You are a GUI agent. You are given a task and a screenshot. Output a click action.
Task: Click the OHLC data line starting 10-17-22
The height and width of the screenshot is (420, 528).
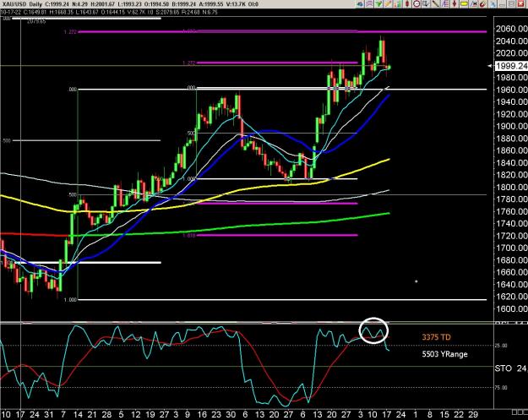click(109, 12)
